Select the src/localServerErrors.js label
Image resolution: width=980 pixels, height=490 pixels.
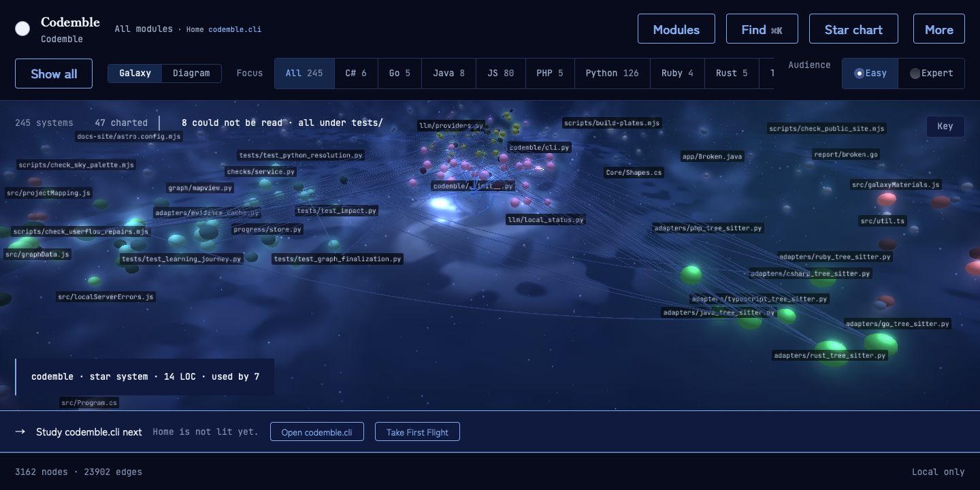[x=106, y=297]
